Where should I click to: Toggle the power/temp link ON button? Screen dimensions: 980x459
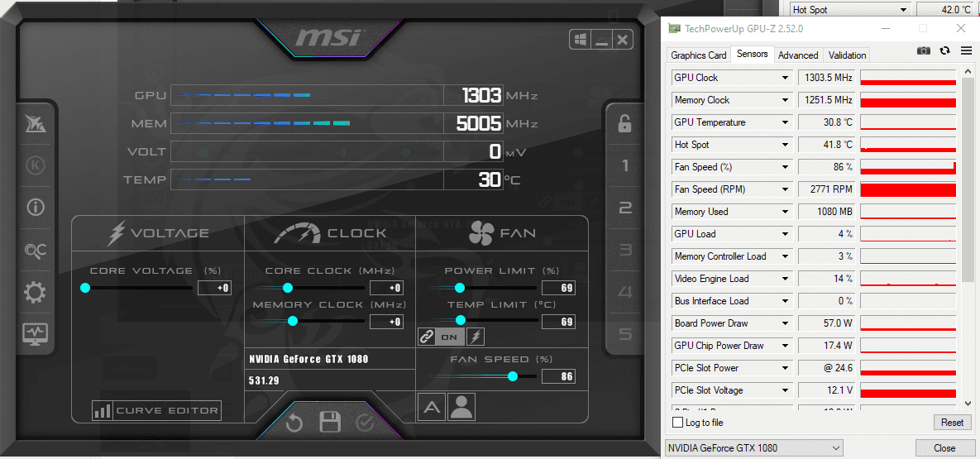point(449,337)
